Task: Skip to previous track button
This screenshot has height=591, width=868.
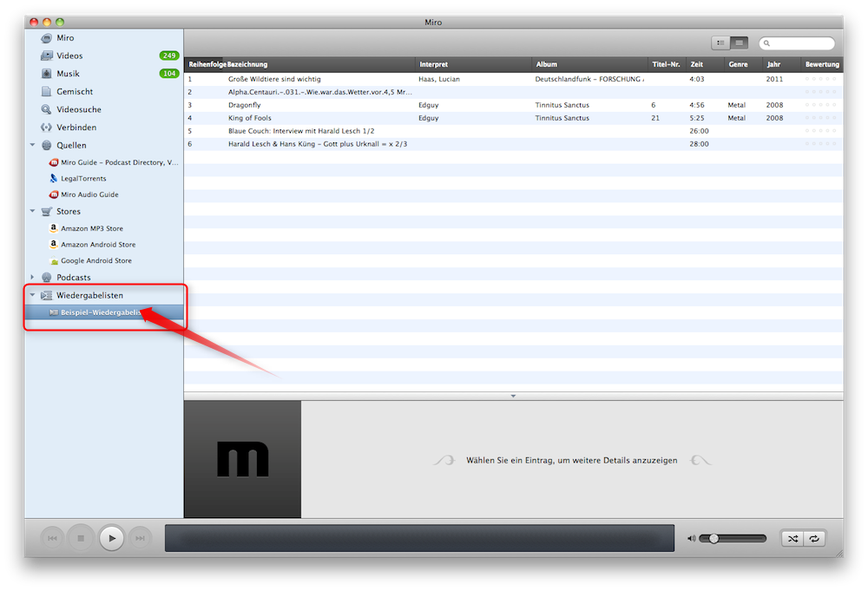Action: coord(52,538)
